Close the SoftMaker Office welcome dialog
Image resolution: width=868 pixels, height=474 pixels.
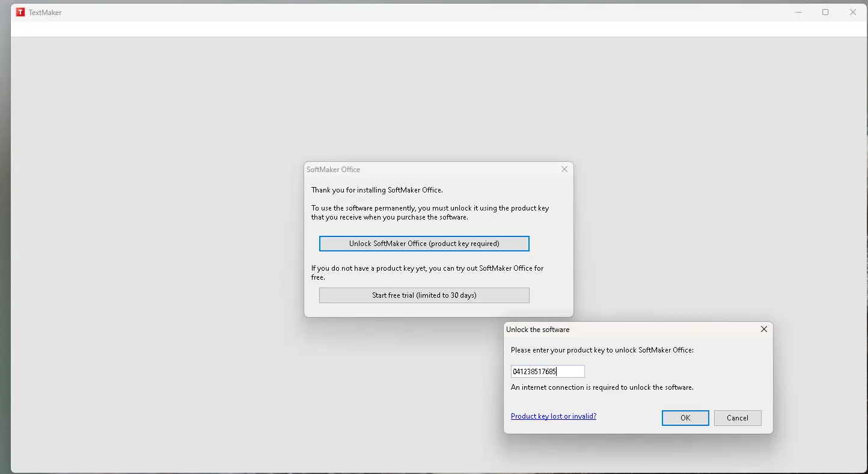(564, 169)
